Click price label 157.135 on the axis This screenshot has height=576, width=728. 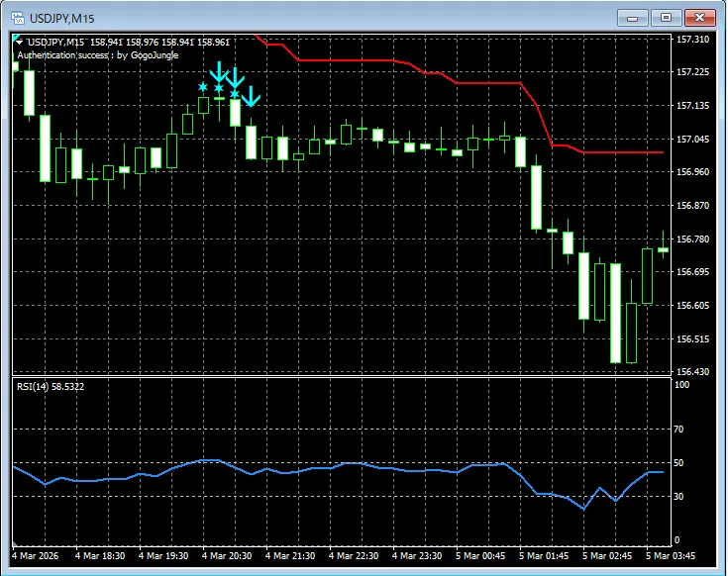692,106
